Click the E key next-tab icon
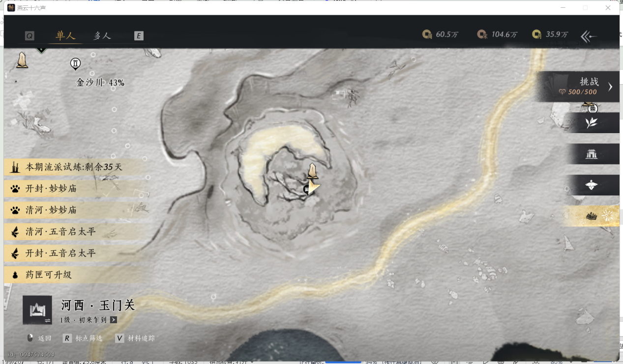Screen dimensions: 623x364 [x=139, y=36]
